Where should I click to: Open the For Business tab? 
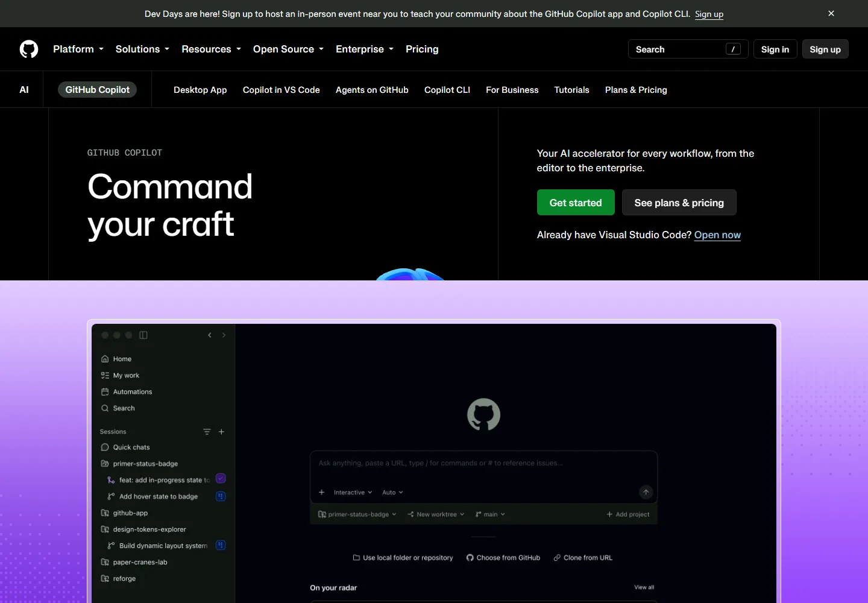coord(512,90)
